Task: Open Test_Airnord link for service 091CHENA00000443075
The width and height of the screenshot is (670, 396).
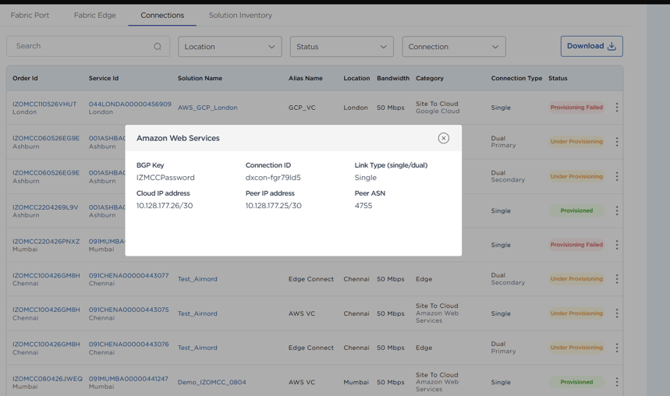Action: pos(197,314)
